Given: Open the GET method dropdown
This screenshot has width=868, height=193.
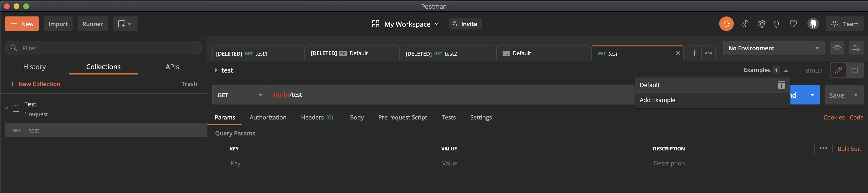Looking at the screenshot, I should click(x=240, y=95).
